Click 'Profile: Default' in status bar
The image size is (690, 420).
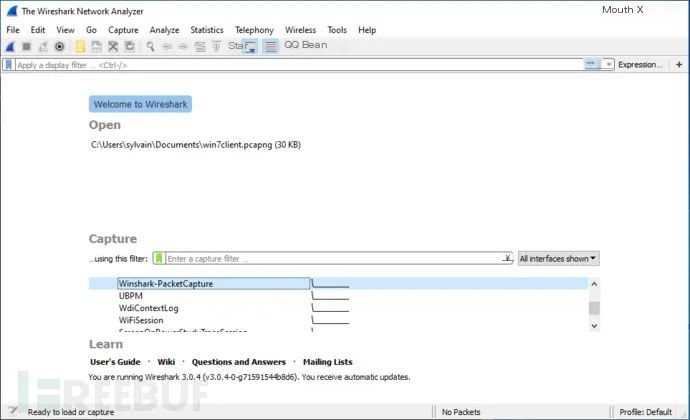[x=645, y=412]
